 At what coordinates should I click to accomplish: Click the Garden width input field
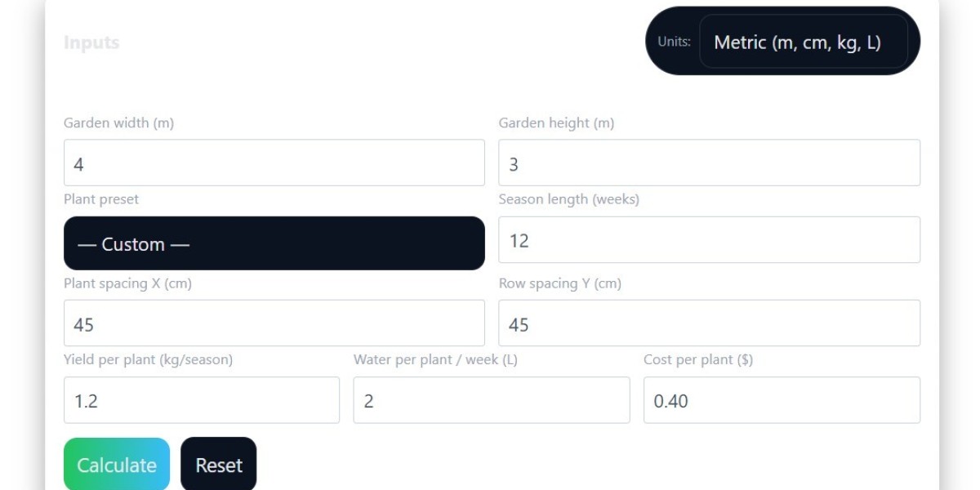[274, 162]
